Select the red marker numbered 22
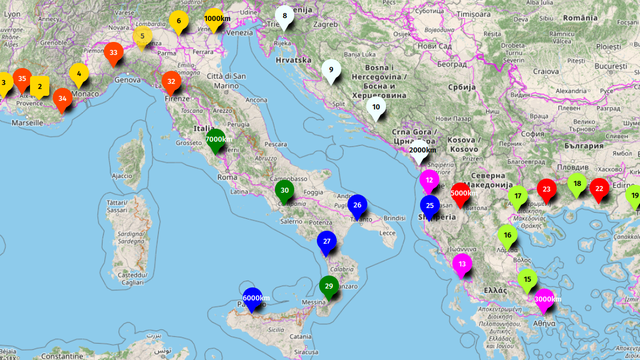The width and height of the screenshot is (640, 360). [x=599, y=191]
